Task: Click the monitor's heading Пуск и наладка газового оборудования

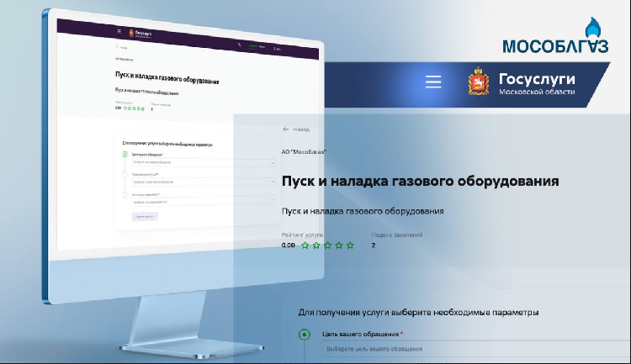Action: (167, 77)
